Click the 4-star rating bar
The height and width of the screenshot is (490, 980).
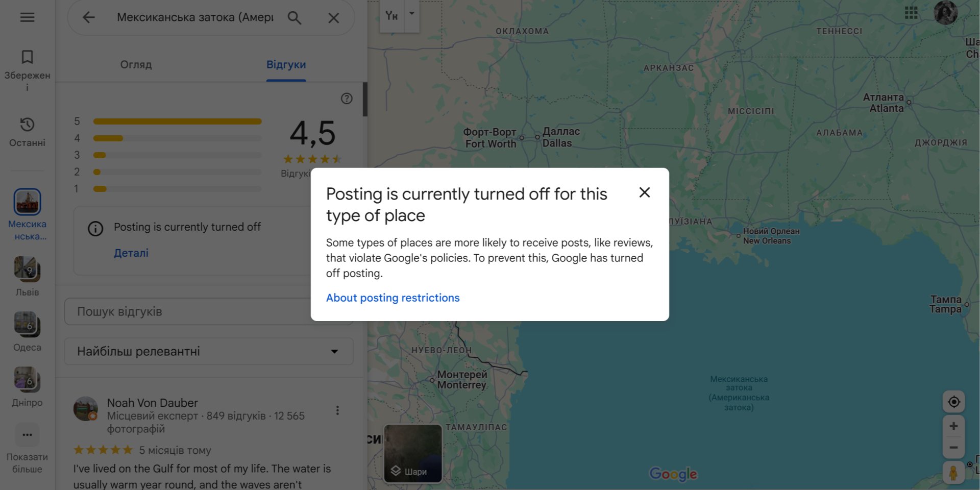click(177, 138)
